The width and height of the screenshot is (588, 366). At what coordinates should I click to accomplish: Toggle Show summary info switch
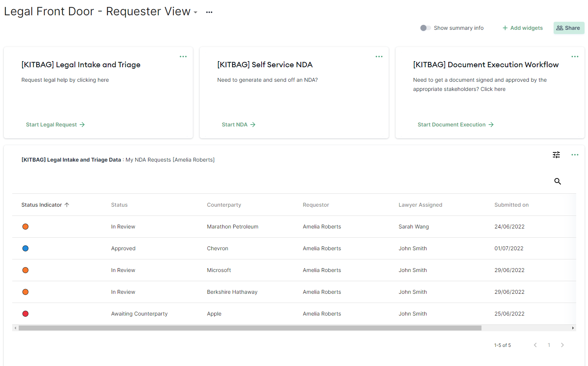click(x=425, y=28)
